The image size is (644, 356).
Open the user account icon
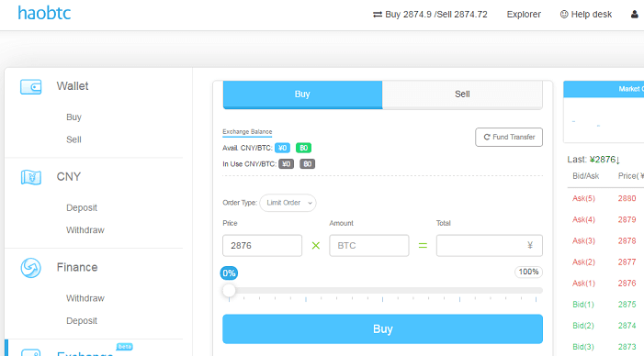coord(635,15)
